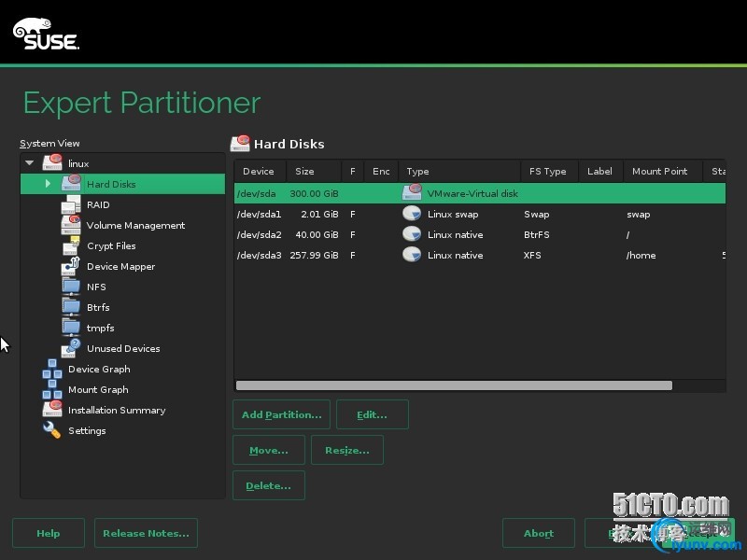Select tmpfs in the System View
This screenshot has height=560, width=747.
(98, 328)
